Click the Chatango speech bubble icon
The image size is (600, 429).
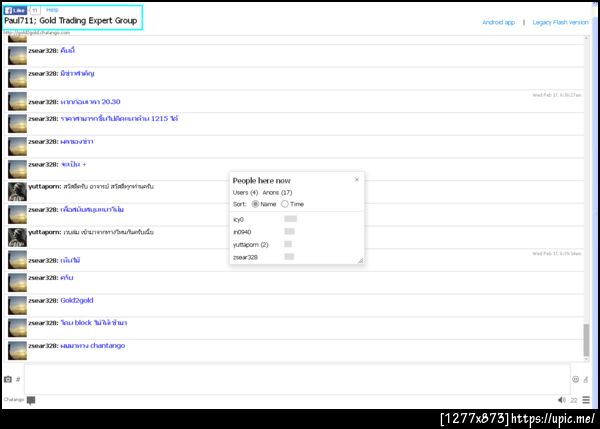31,400
